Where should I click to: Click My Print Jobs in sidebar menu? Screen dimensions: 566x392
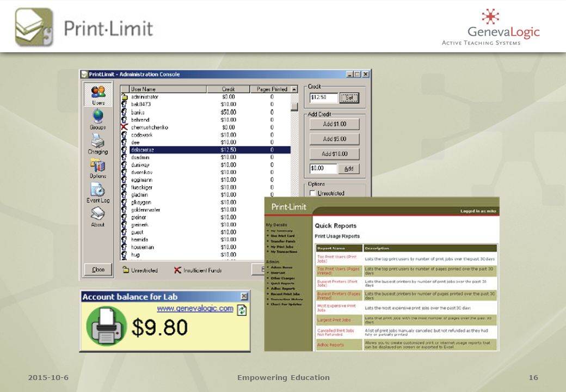click(282, 247)
